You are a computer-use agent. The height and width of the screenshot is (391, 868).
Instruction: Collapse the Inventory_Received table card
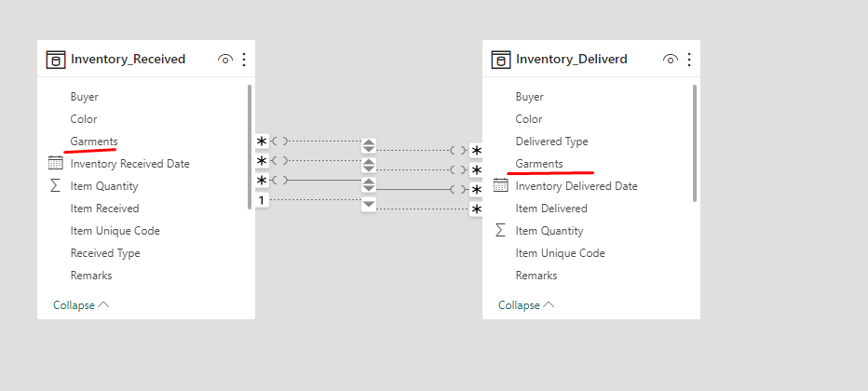(81, 305)
